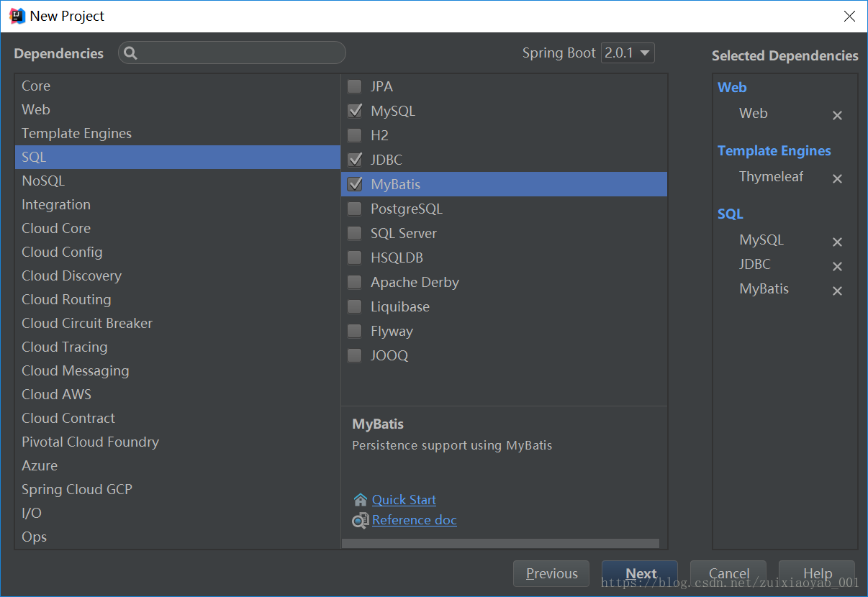
Task: Select Spring Cloud GCP category
Action: click(177, 489)
